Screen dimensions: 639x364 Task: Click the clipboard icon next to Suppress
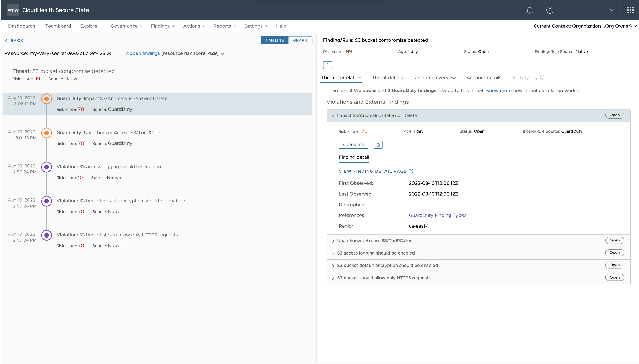[378, 145]
